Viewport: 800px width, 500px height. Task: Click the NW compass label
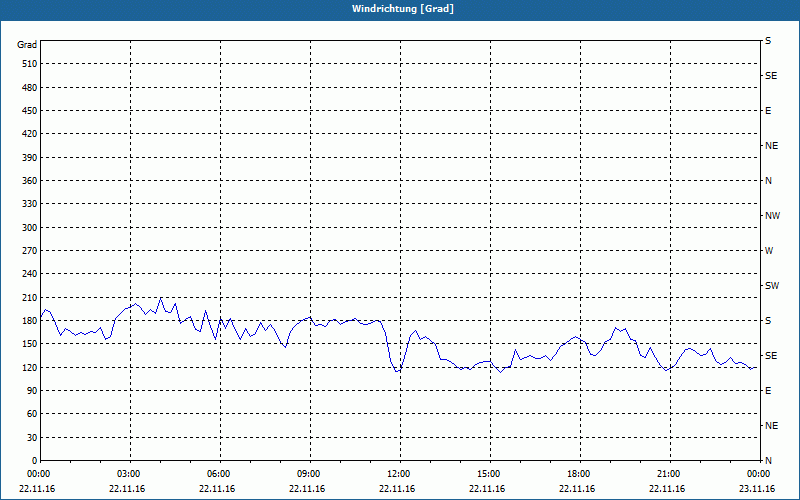(x=772, y=216)
